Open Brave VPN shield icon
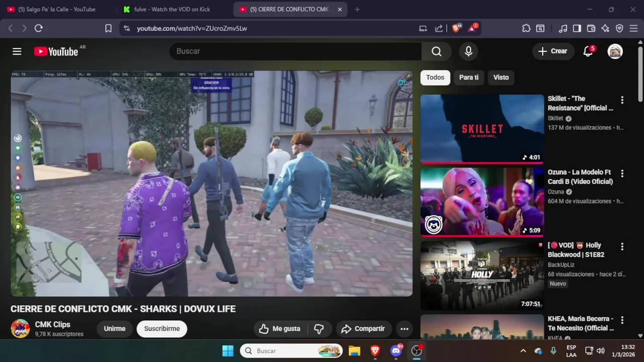 pyautogui.click(x=619, y=29)
